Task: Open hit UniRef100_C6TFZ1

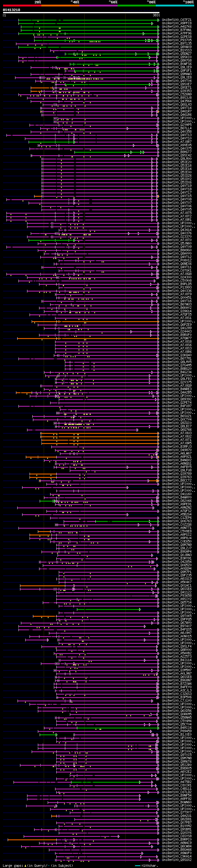Action: tap(177, 20)
